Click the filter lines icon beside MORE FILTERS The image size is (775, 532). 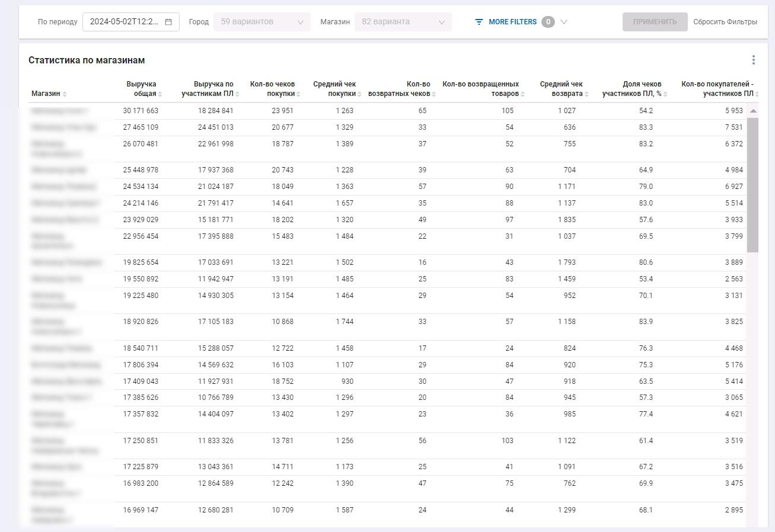point(479,22)
